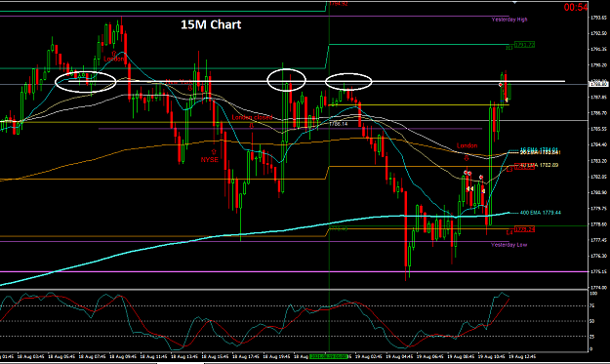
Task: Click the 75 level on oscillator scale
Action: 592,306
